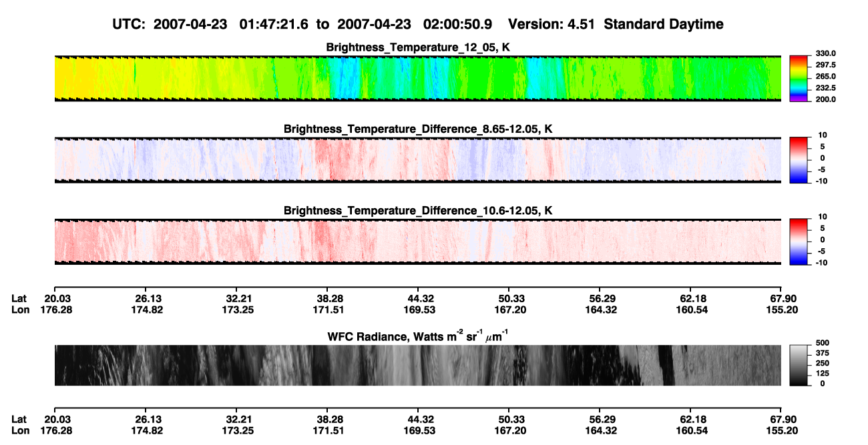The height and width of the screenshot is (445, 868).
Task: Click the '-10' tick on the 10.6-12.05 colorbar
Action: pos(822,262)
